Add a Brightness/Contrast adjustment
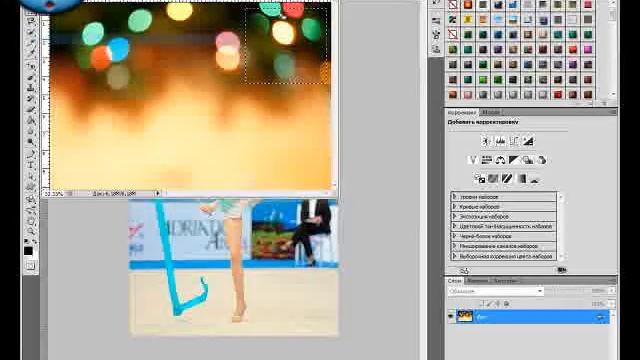The image size is (640, 360). click(x=486, y=141)
